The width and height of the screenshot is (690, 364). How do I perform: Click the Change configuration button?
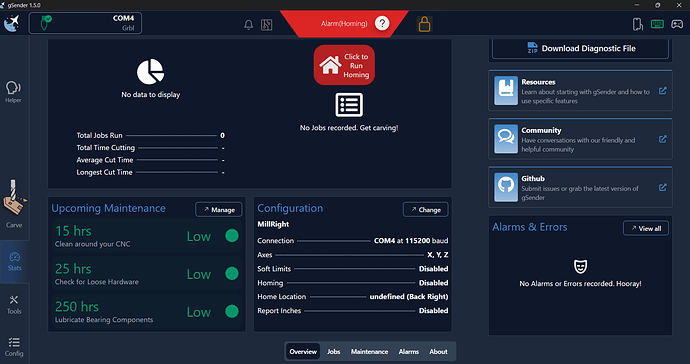point(426,210)
